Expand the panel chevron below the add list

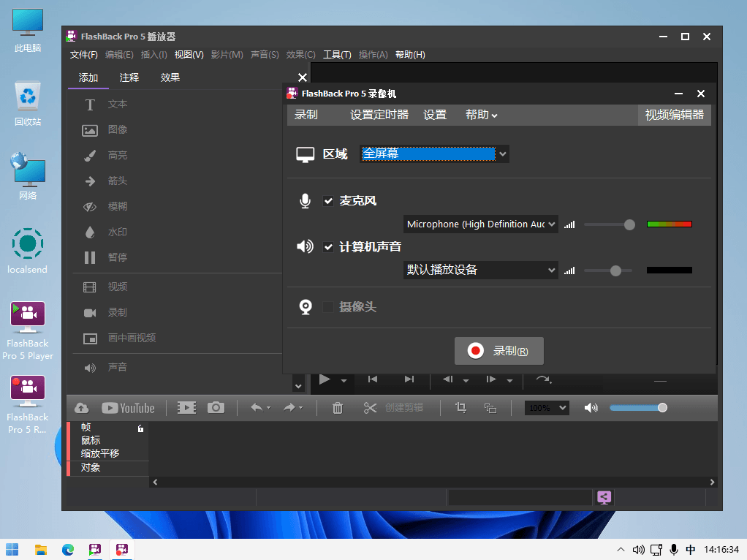coord(298,386)
